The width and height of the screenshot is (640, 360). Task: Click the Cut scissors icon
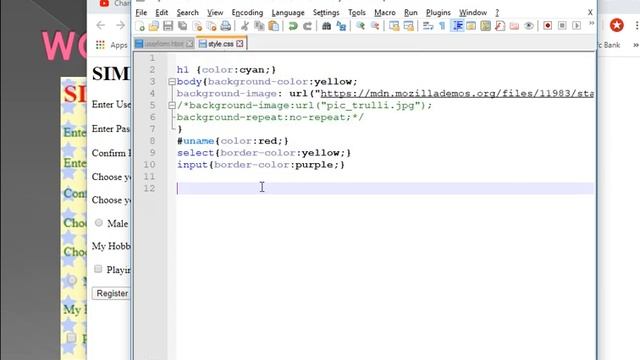(x=245, y=27)
